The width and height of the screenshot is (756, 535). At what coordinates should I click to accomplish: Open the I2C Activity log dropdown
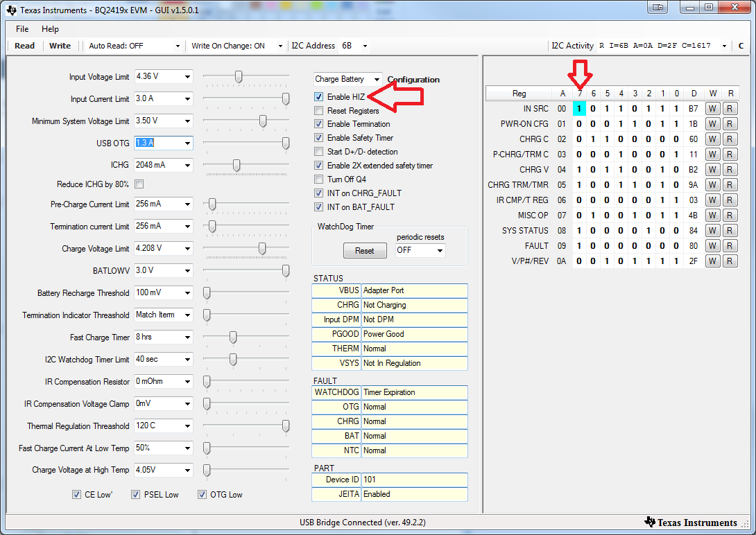pos(724,46)
